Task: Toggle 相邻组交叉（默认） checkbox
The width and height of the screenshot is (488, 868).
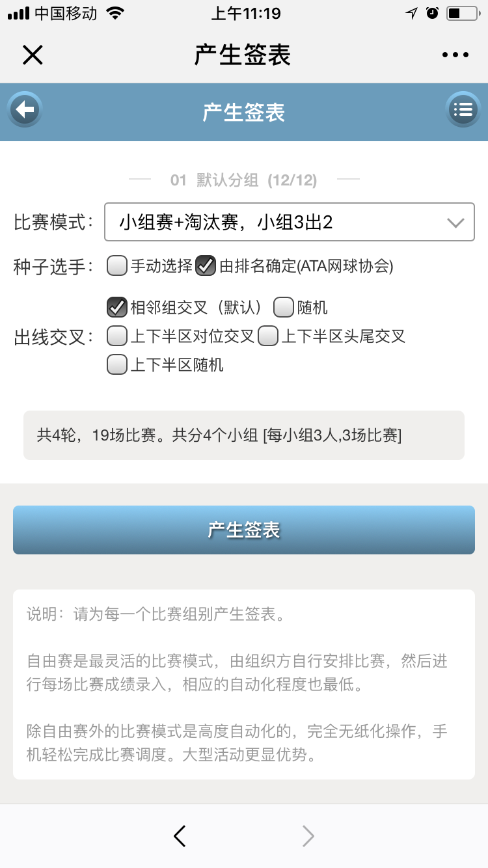Action: 117,306
